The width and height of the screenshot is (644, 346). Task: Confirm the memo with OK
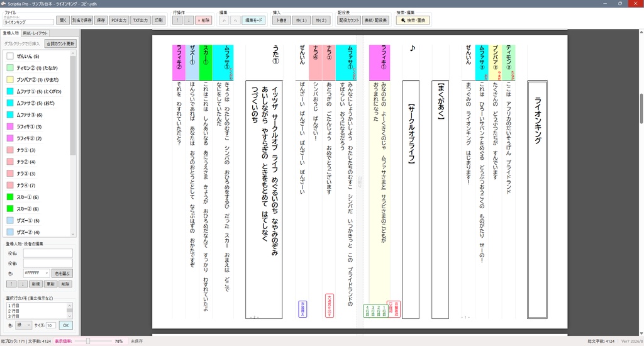[x=65, y=325]
